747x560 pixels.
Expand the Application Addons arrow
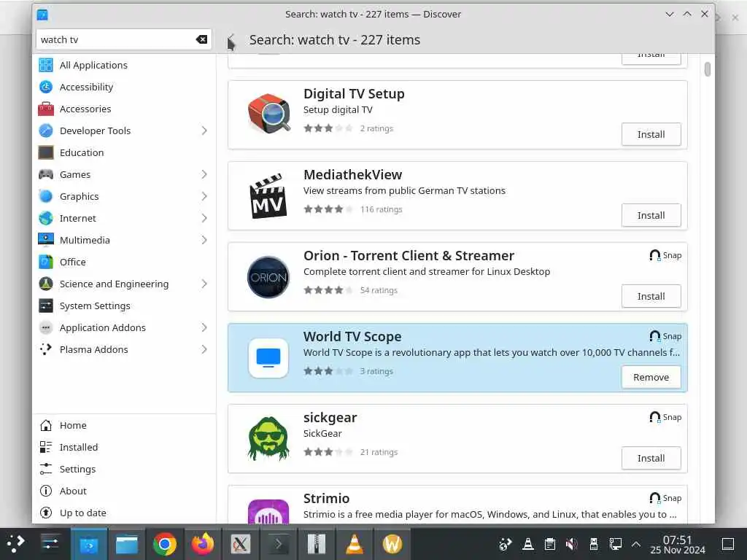tap(204, 327)
